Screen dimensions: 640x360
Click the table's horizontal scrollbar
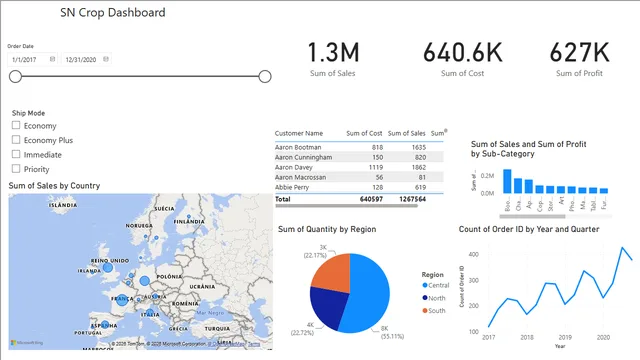click(x=347, y=206)
